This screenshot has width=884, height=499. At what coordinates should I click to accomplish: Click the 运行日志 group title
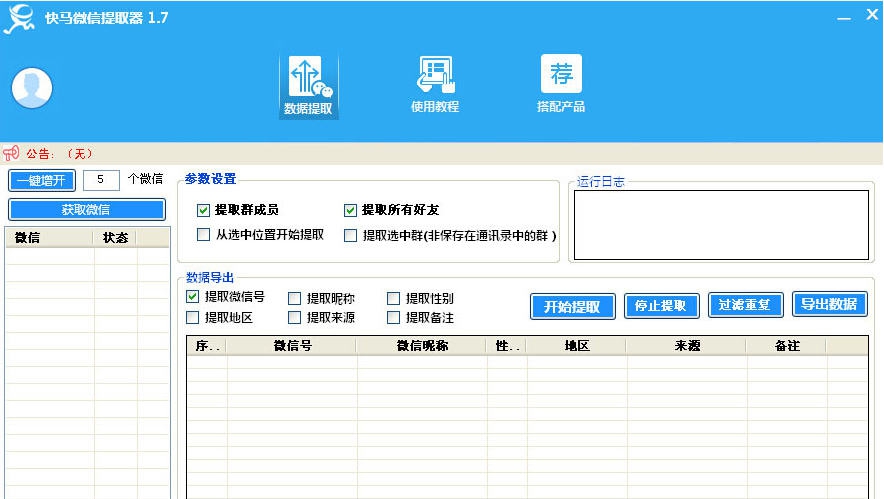coord(600,182)
